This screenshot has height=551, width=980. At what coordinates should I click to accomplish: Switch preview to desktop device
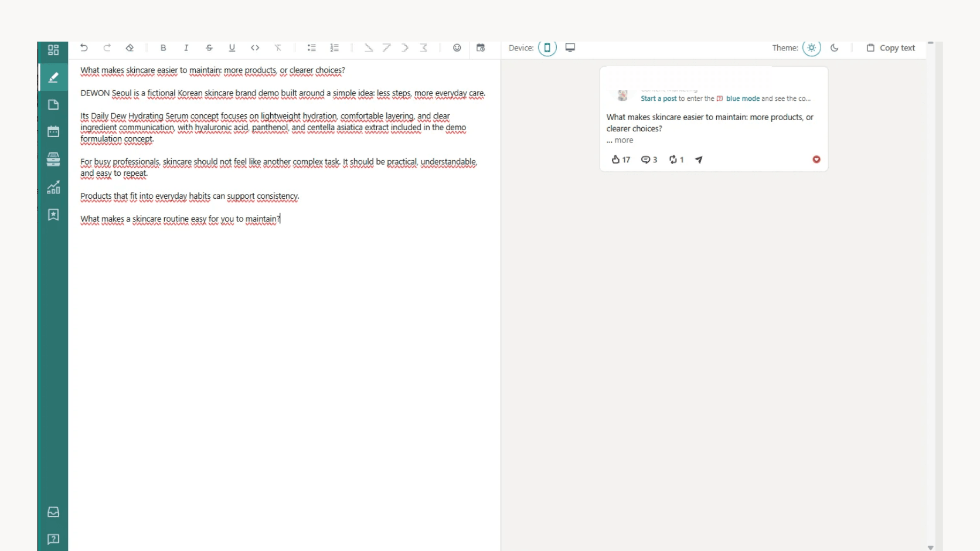pos(570,47)
